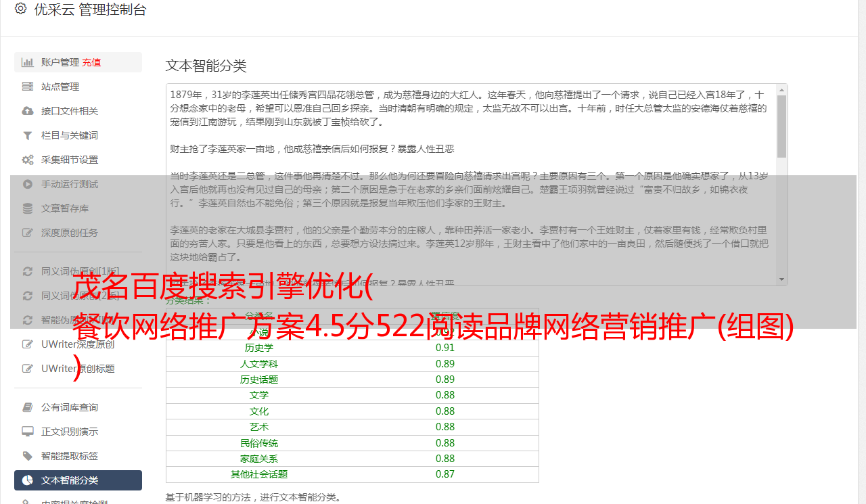Click the up arrow of the text area scrollbar
Image resolution: width=866 pixels, height=504 pixels.
click(x=782, y=89)
